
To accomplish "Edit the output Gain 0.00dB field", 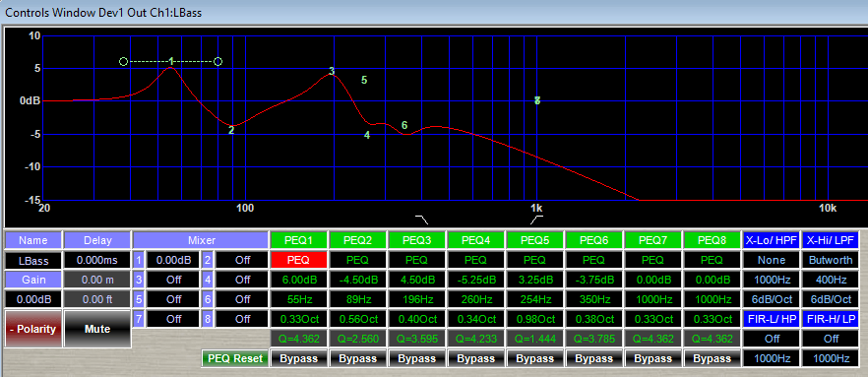I will pos(32,299).
